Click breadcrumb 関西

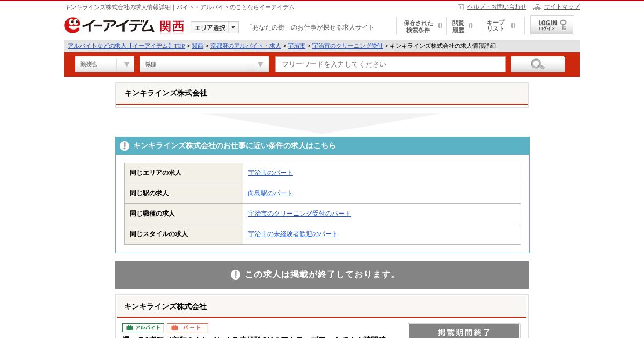point(197,46)
